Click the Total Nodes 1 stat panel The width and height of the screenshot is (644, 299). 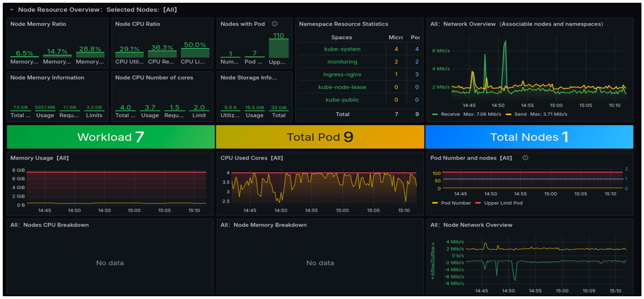[529, 137]
